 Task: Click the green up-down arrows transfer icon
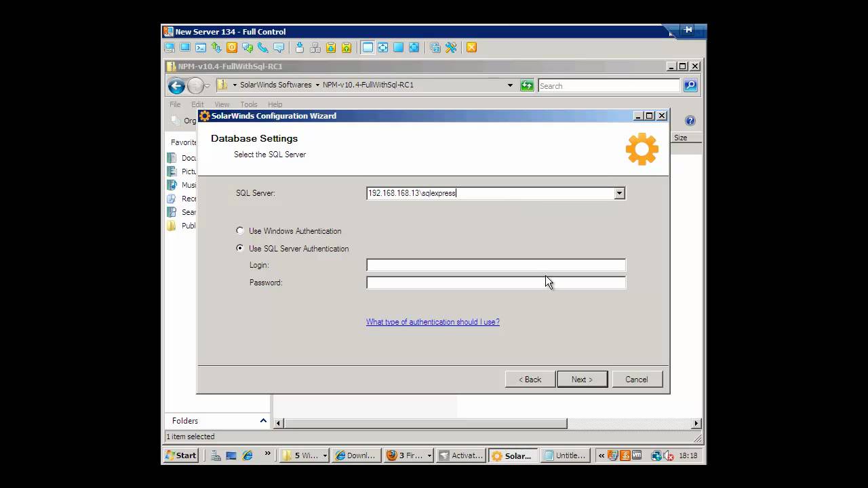tap(216, 47)
